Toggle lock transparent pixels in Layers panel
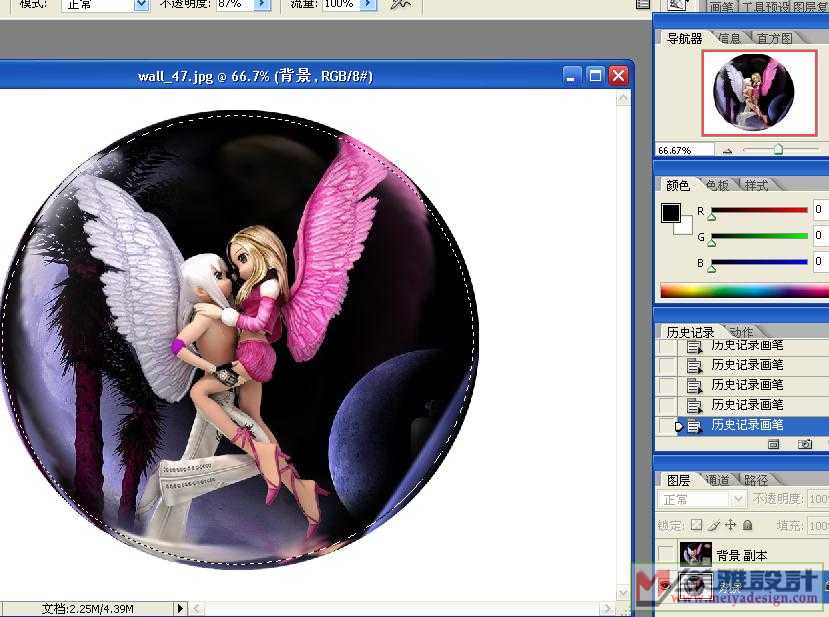Viewport: 829px width, 617px height. 697,525
